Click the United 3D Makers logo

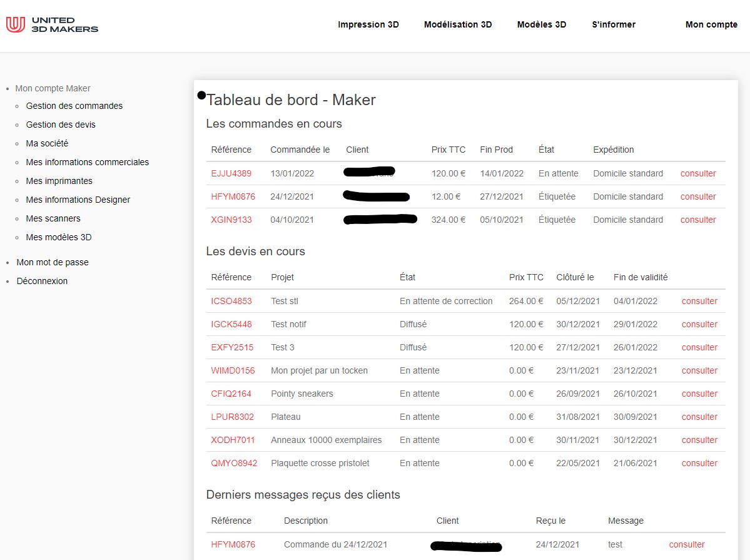click(52, 25)
